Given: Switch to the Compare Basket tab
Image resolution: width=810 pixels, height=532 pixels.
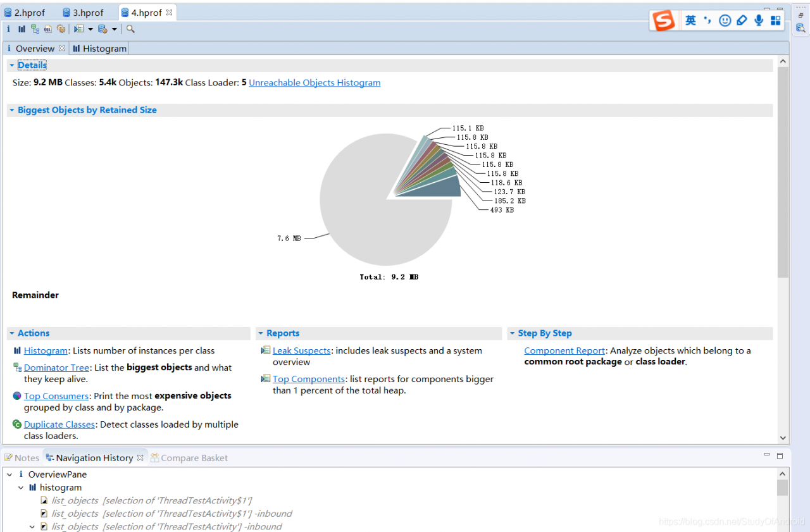Looking at the screenshot, I should 189,458.
